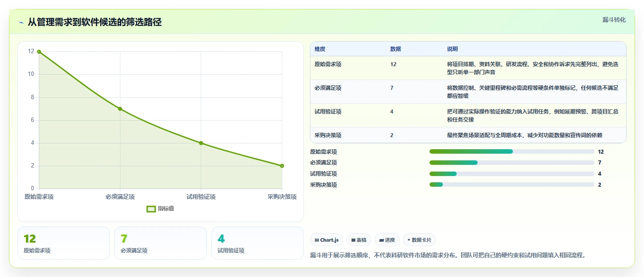Click the x-axis label 试用验证项

click(x=201, y=197)
